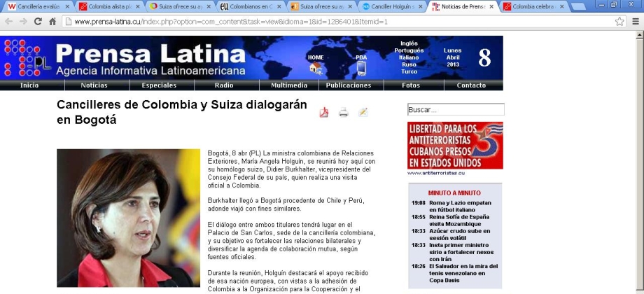Image resolution: width=644 pixels, height=294 pixels.
Task: Switch to 'Colombia celebra' tab
Action: click(533, 6)
